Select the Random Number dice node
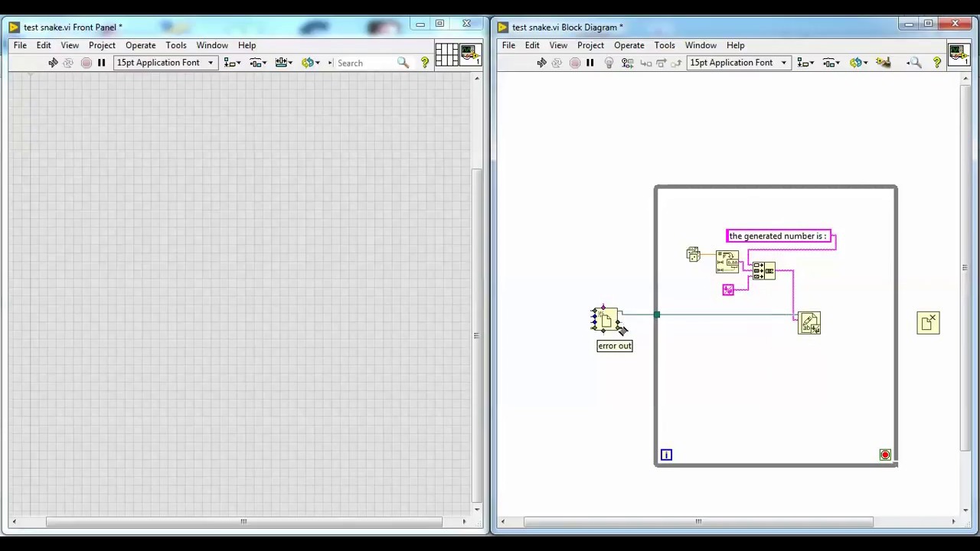 [x=693, y=254]
